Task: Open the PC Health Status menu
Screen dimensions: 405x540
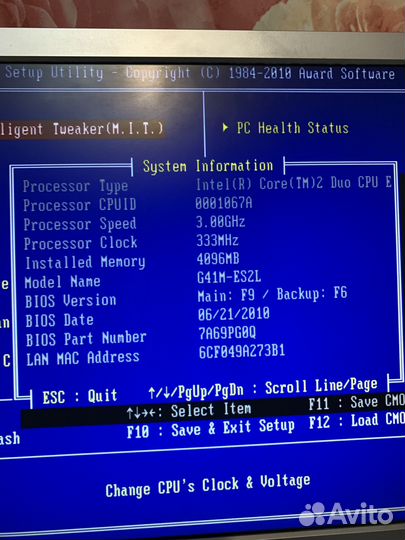Action: pyautogui.click(x=293, y=128)
